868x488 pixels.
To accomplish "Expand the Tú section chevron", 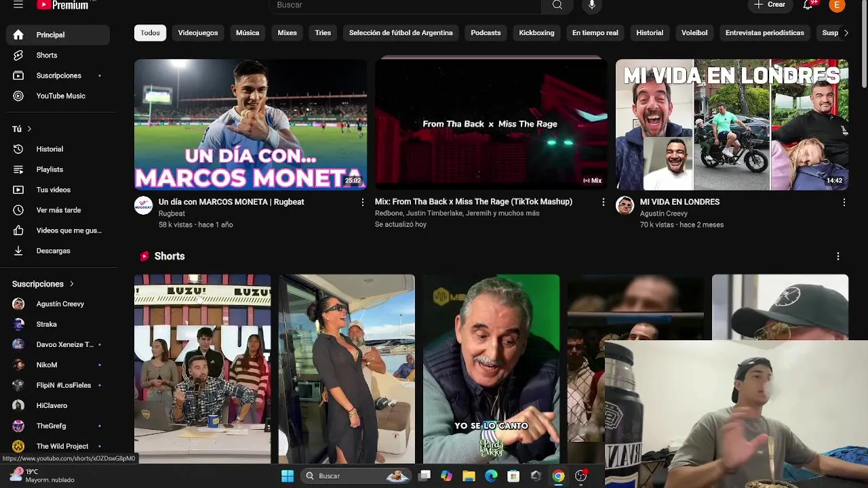I will [x=29, y=129].
